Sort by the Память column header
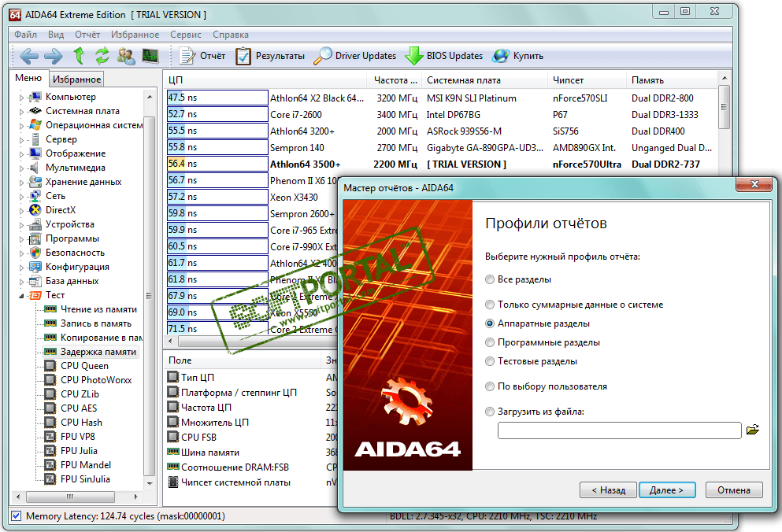 pos(671,80)
